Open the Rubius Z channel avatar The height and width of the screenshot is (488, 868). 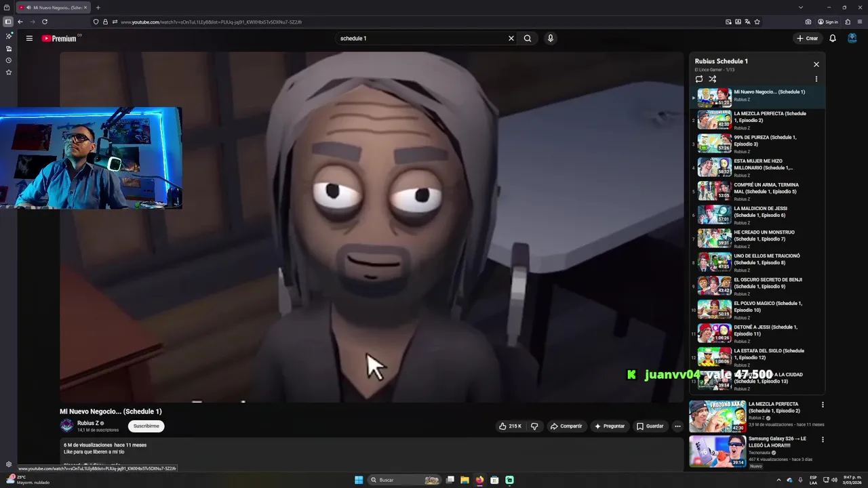pyautogui.click(x=66, y=426)
